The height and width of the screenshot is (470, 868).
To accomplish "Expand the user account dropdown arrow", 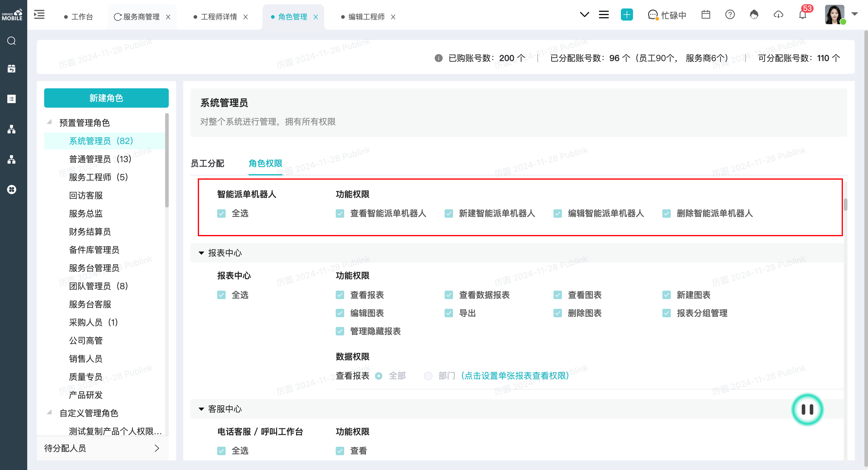I will click(854, 14).
